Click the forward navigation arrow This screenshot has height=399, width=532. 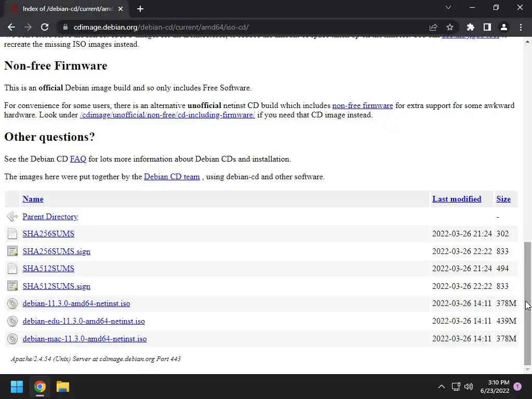pos(28,27)
